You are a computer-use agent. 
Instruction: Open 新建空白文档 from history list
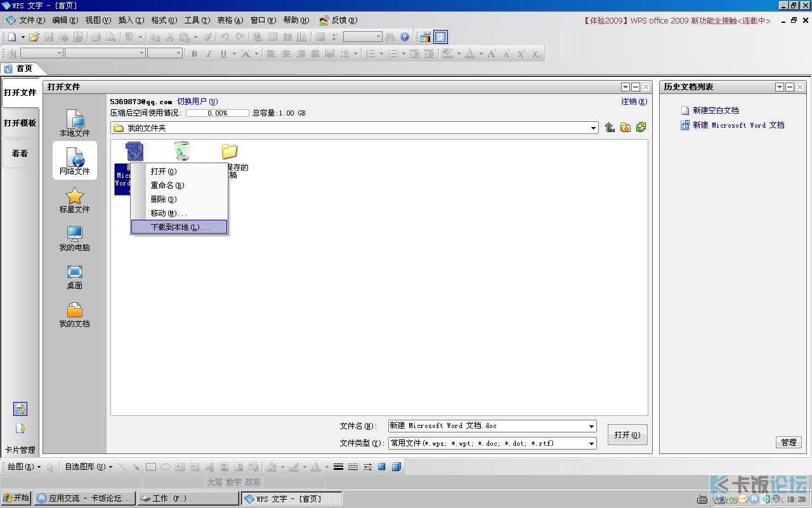(x=716, y=110)
